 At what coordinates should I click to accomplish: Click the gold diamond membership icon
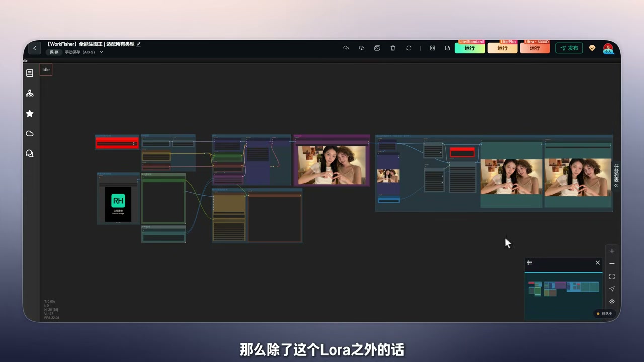pyautogui.click(x=592, y=48)
